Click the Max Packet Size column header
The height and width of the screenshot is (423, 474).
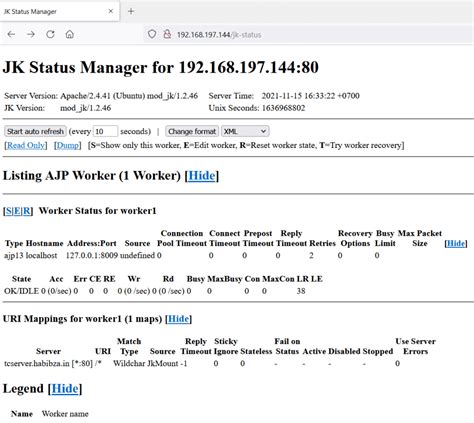coord(420,238)
